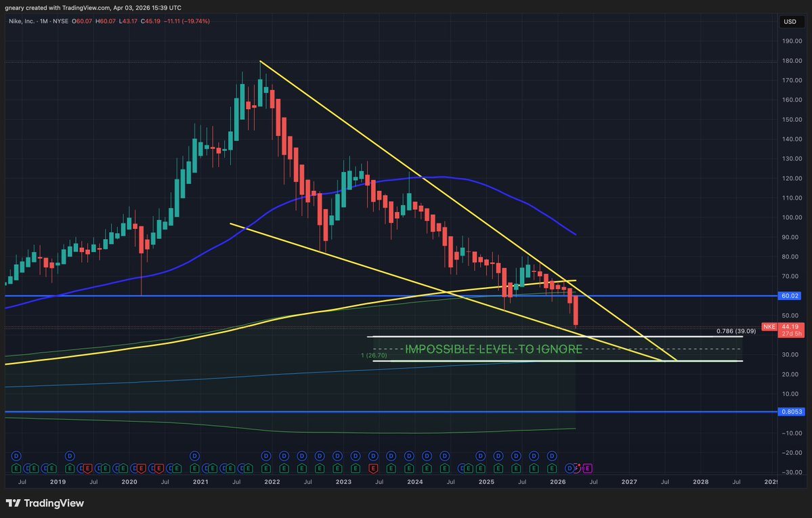Click the lightning bolt event marker
Screen dimensions: 812x518
coord(578,469)
